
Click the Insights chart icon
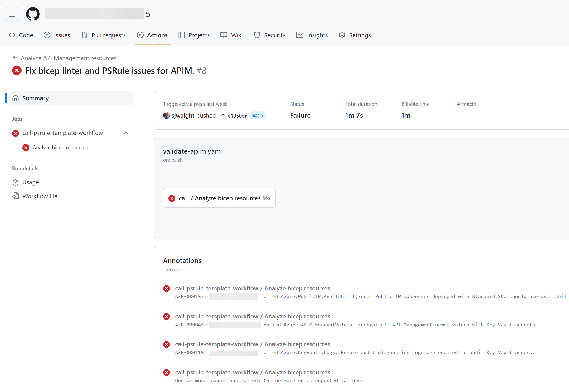(x=300, y=35)
